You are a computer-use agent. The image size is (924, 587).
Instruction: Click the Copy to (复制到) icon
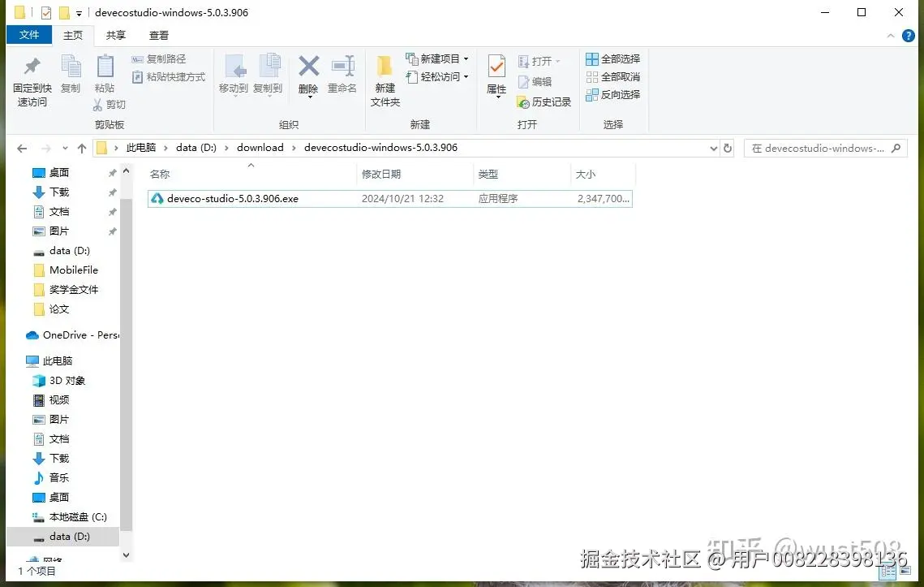coord(269,66)
